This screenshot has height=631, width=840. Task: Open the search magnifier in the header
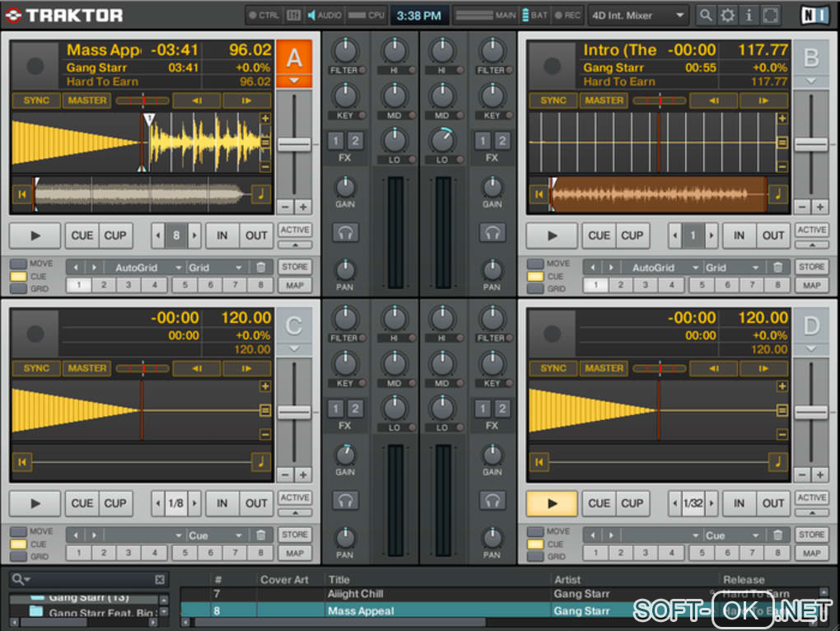pyautogui.click(x=706, y=16)
